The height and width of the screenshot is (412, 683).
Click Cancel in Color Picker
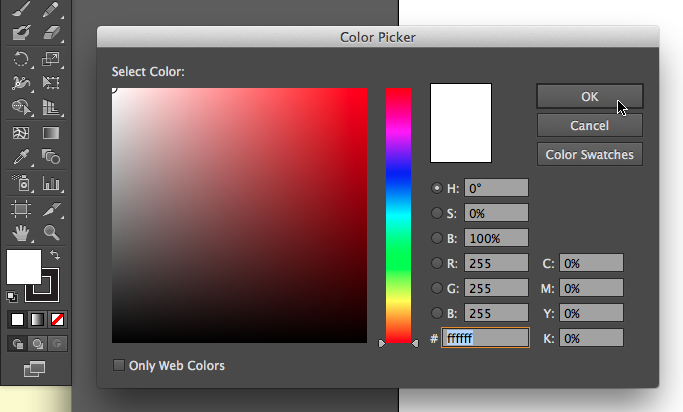tap(590, 125)
